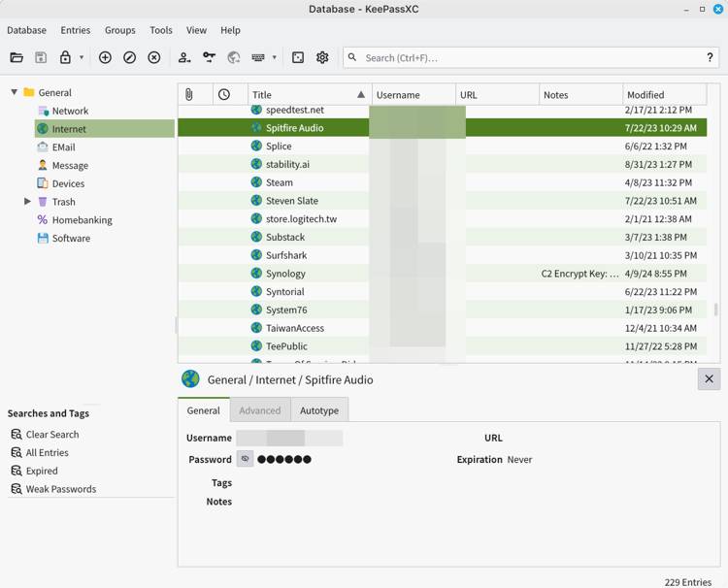Sort by expiry clock column header
The width and height of the screenshot is (728, 588).
230,95
